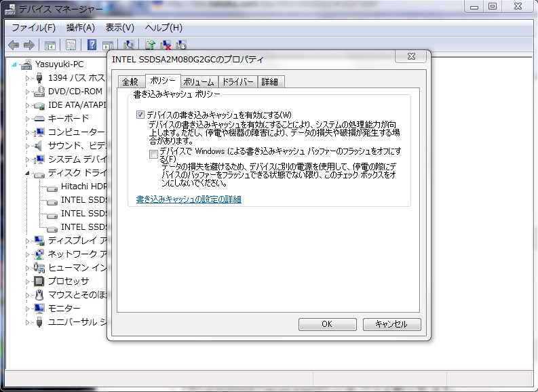538x392 pixels.
Task: Click the Forward arrow toolbar icon
Action: point(29,45)
